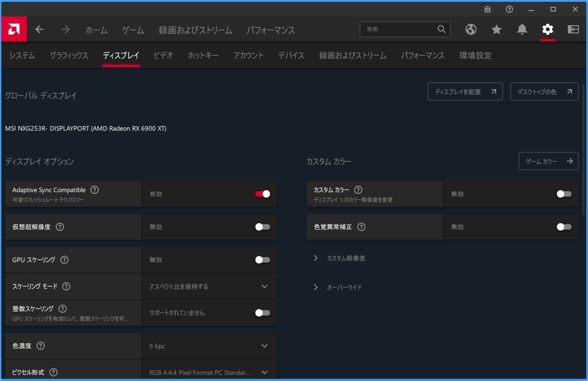Show help for 仮想超解像度
The width and height of the screenshot is (588, 381).
[60, 227]
